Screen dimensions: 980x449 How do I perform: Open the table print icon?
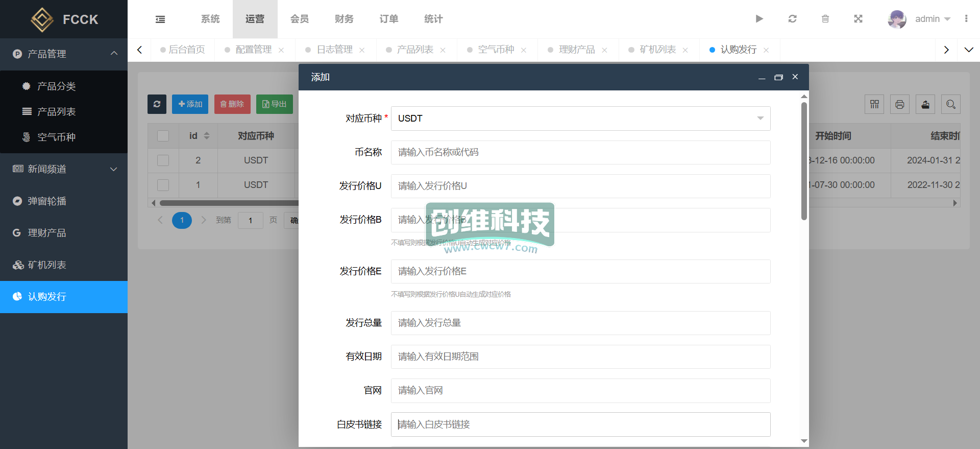899,105
